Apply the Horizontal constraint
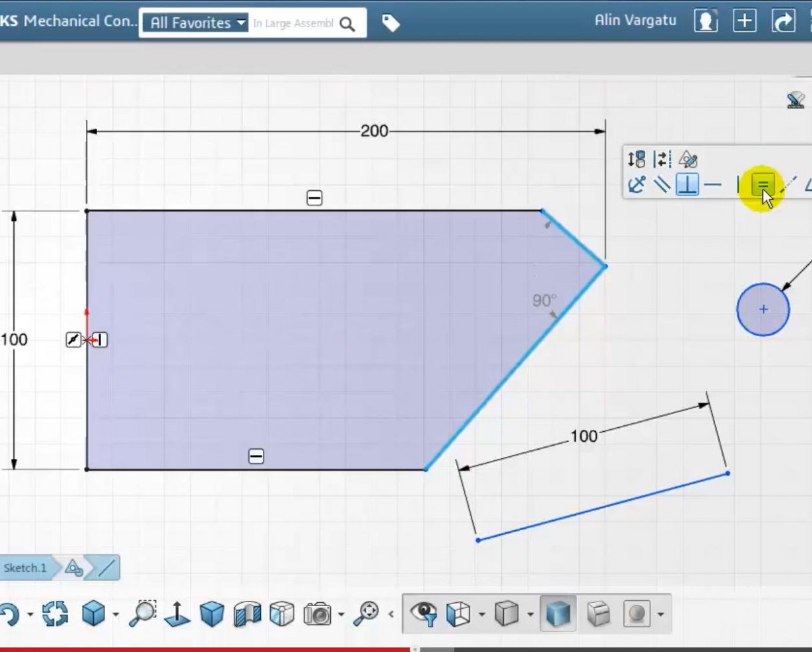This screenshot has height=652, width=812. 713,184
